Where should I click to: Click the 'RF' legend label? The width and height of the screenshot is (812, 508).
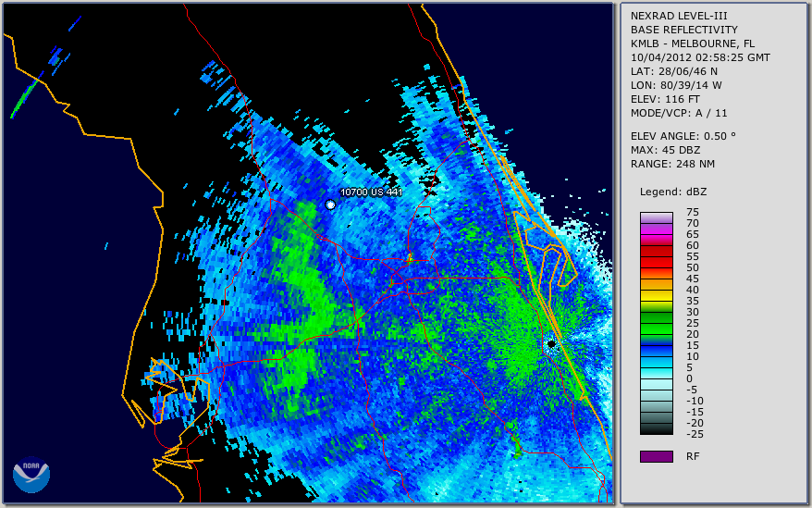pos(693,456)
